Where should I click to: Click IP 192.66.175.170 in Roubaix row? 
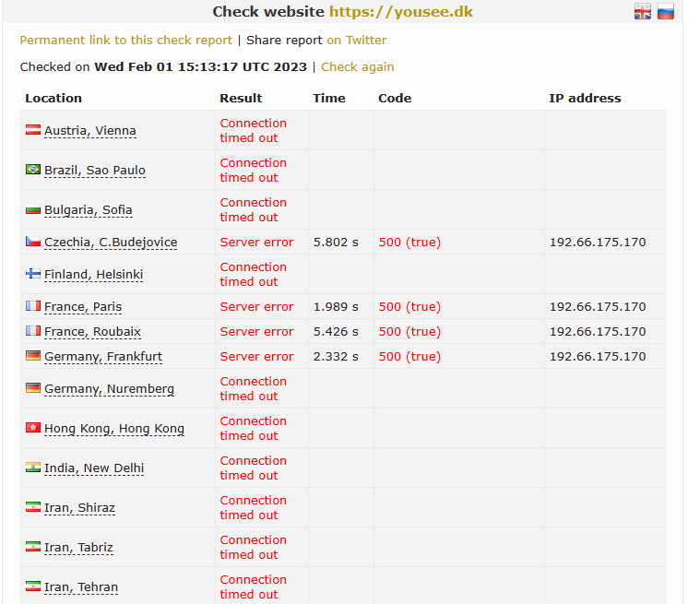coord(598,332)
